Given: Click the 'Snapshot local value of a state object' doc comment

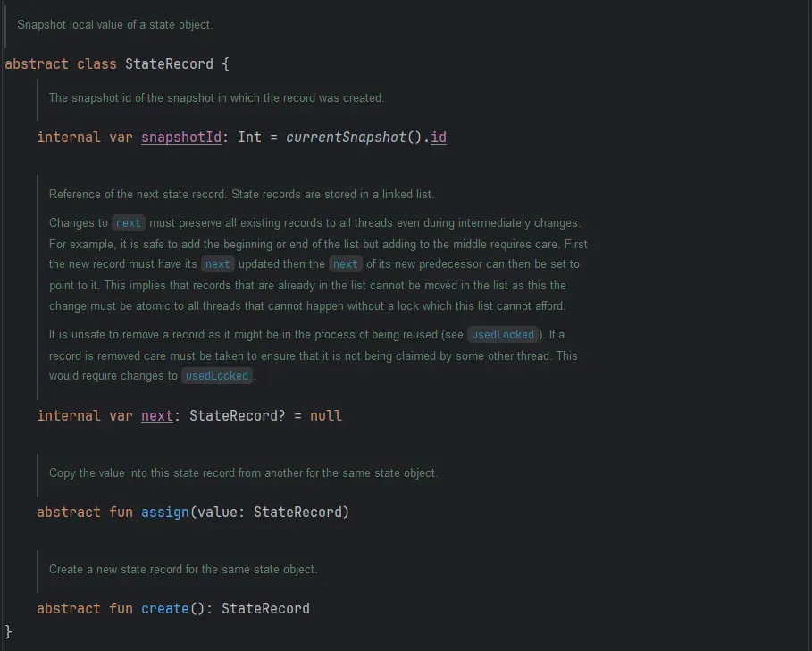Looking at the screenshot, I should tap(114, 25).
